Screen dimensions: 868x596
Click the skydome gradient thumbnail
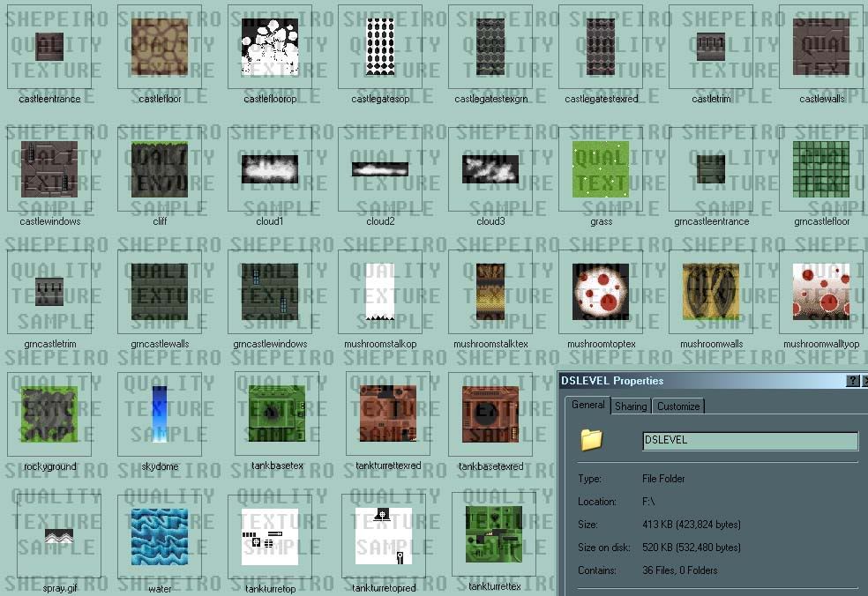[x=160, y=413]
